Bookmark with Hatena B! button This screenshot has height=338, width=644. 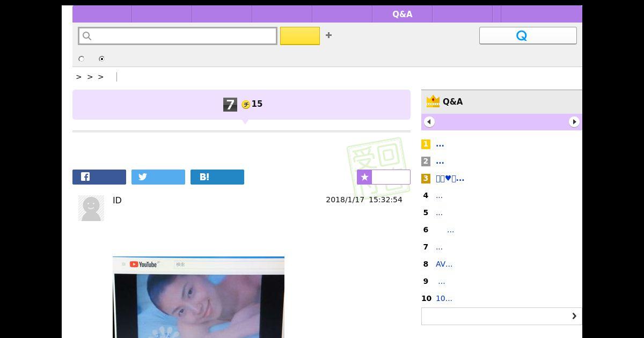[217, 177]
